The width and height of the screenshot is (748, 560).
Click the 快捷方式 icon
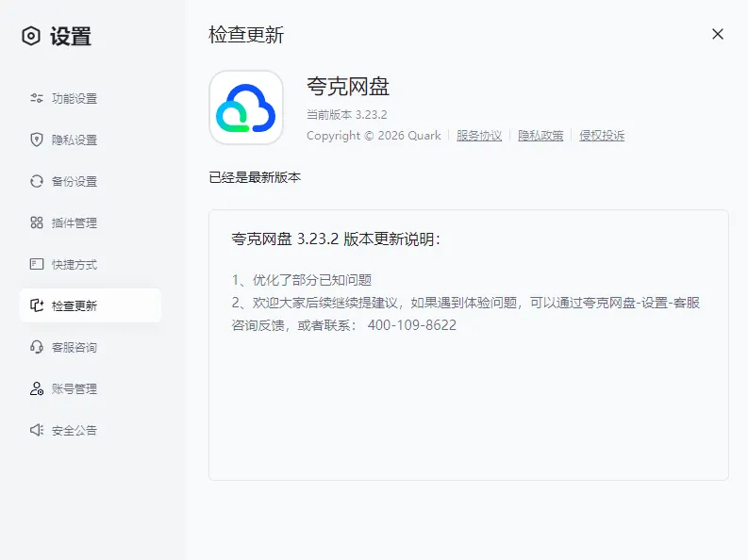click(x=37, y=264)
